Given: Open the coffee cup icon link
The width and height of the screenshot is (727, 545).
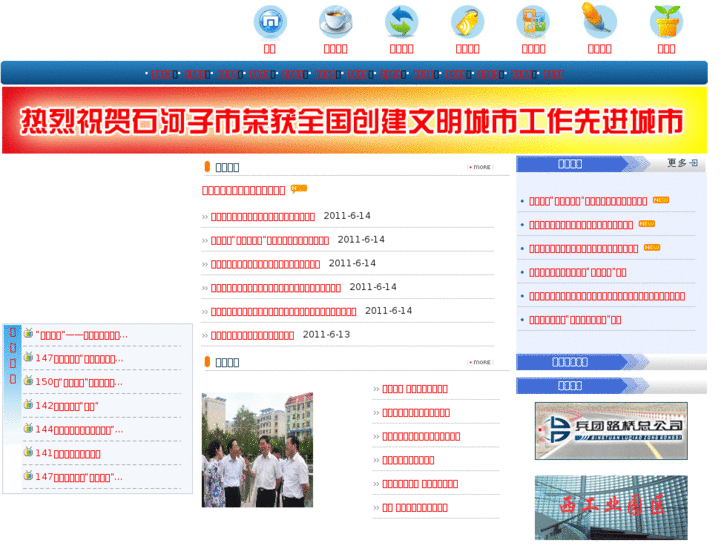Looking at the screenshot, I should 336,22.
